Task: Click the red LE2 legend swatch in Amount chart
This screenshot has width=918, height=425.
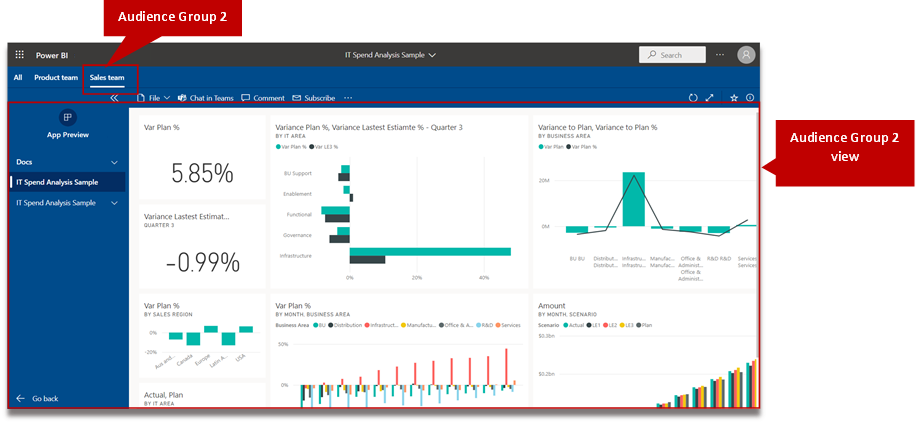Action: click(x=607, y=324)
